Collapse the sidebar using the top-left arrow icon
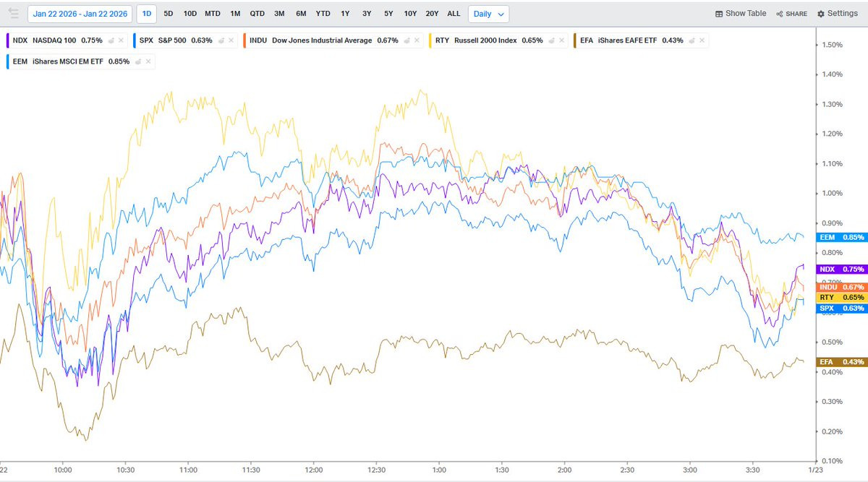Image resolution: width=868 pixels, height=482 pixels. 12,14
